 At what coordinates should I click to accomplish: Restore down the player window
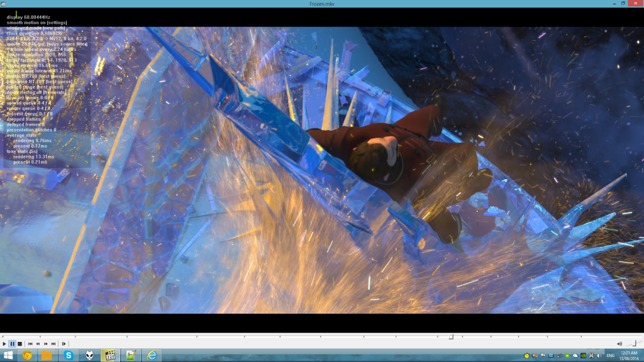(623, 4)
